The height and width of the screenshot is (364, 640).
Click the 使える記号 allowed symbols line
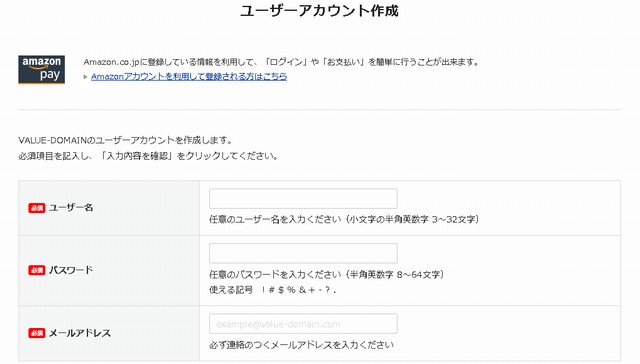point(273,290)
